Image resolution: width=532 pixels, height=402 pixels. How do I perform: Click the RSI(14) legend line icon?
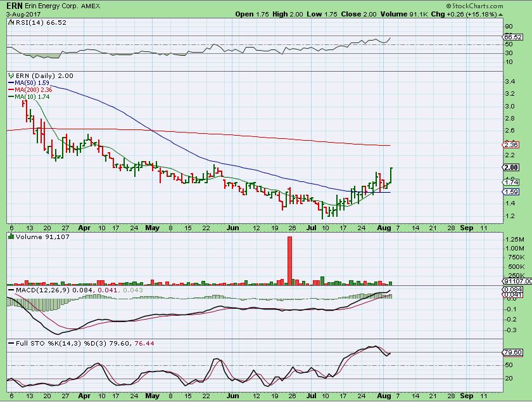(11, 23)
